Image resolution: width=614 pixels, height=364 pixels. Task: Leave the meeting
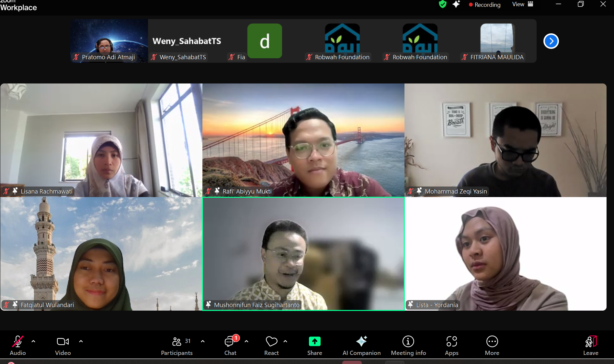point(591,345)
